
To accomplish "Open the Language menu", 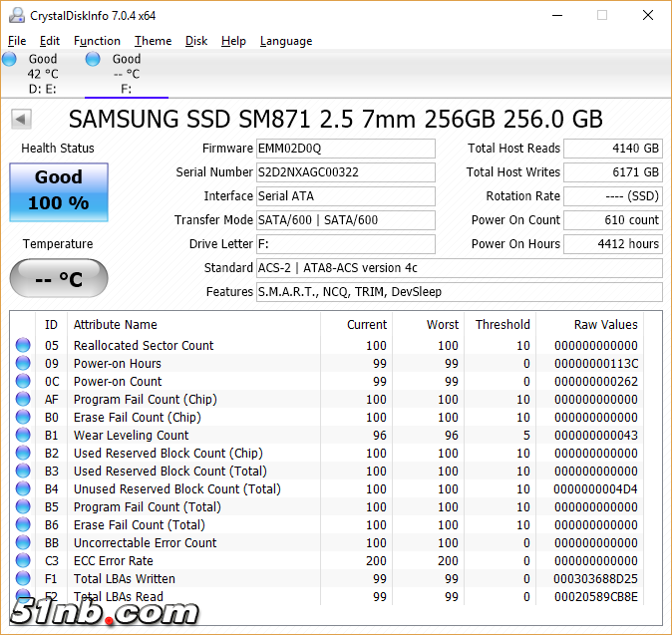I will 286,41.
